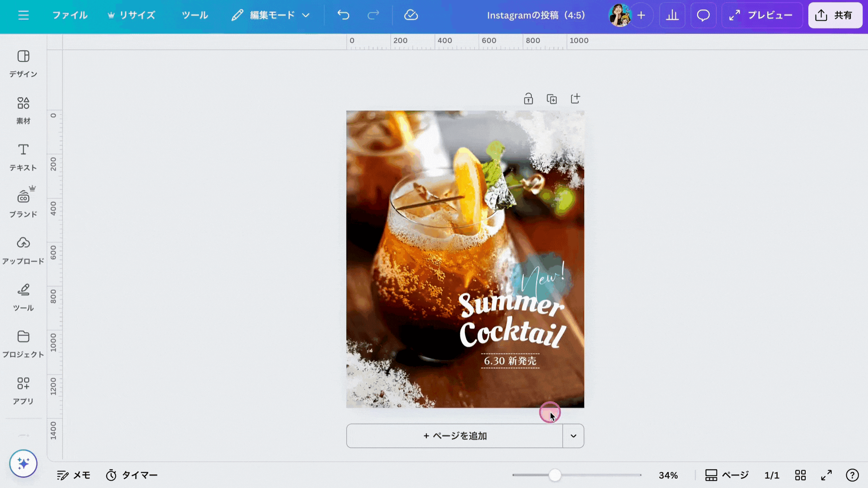Open the ファイル menu
The width and height of the screenshot is (868, 488).
tap(70, 15)
